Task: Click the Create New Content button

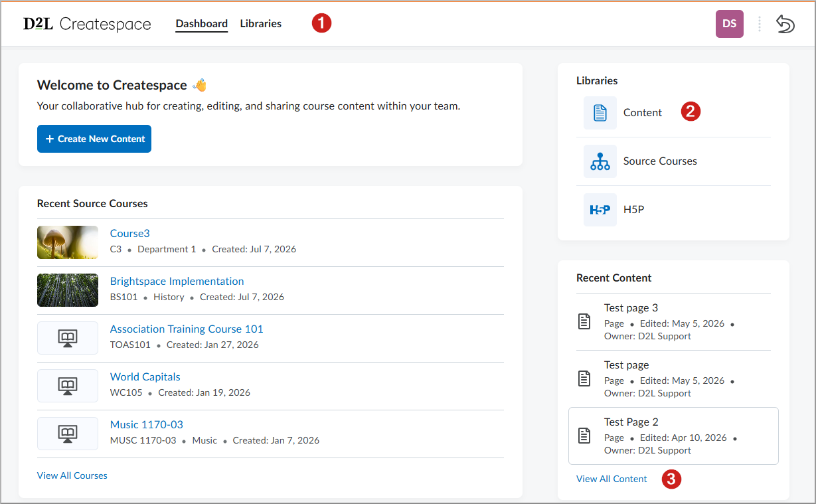Action: pyautogui.click(x=94, y=139)
